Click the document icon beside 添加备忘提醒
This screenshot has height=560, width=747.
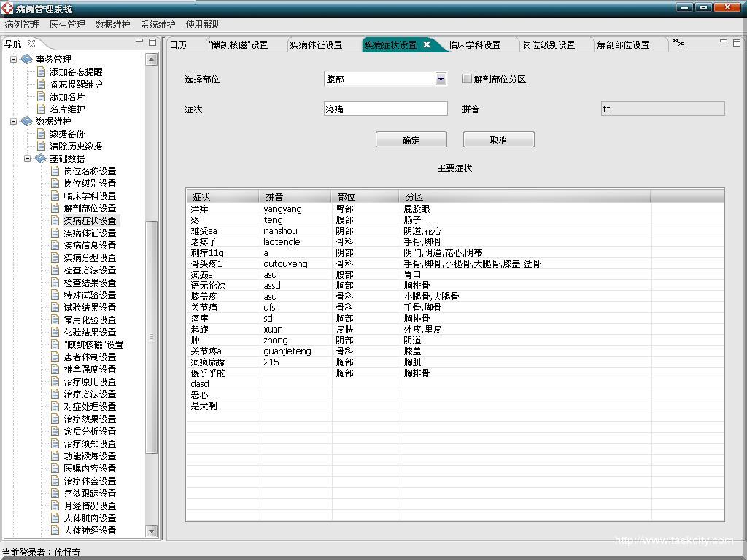(x=42, y=71)
